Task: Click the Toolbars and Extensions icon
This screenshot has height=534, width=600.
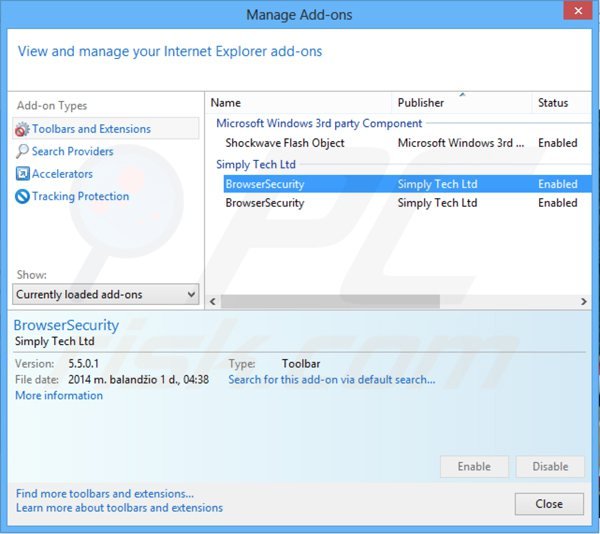Action: (x=22, y=129)
